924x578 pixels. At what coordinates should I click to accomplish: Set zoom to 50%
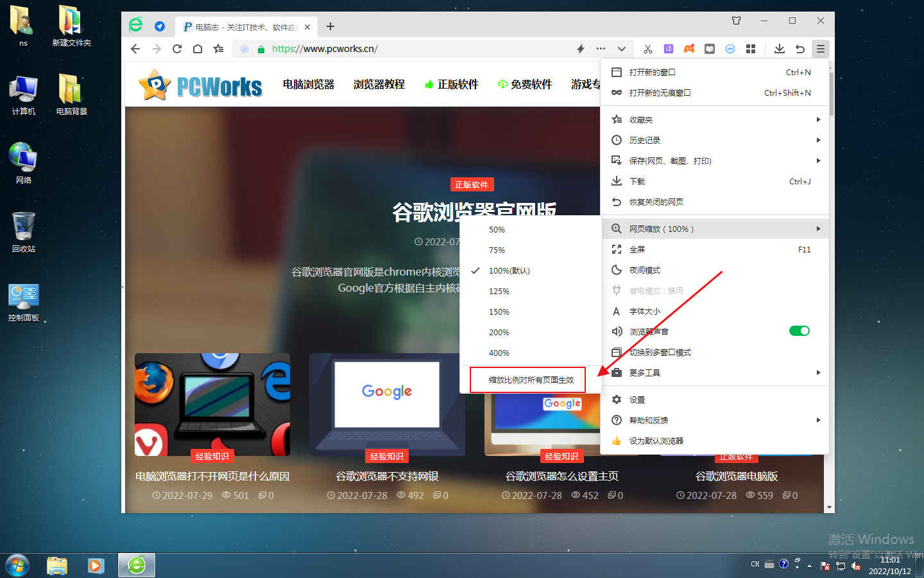tap(530, 229)
